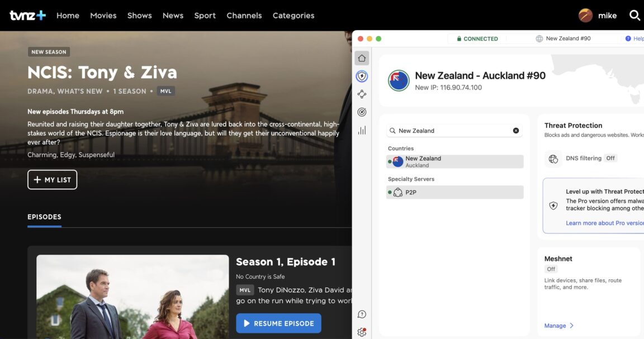This screenshot has width=644, height=339.
Task: Turn on Meshnet via its Off toggle
Action: (x=551, y=269)
